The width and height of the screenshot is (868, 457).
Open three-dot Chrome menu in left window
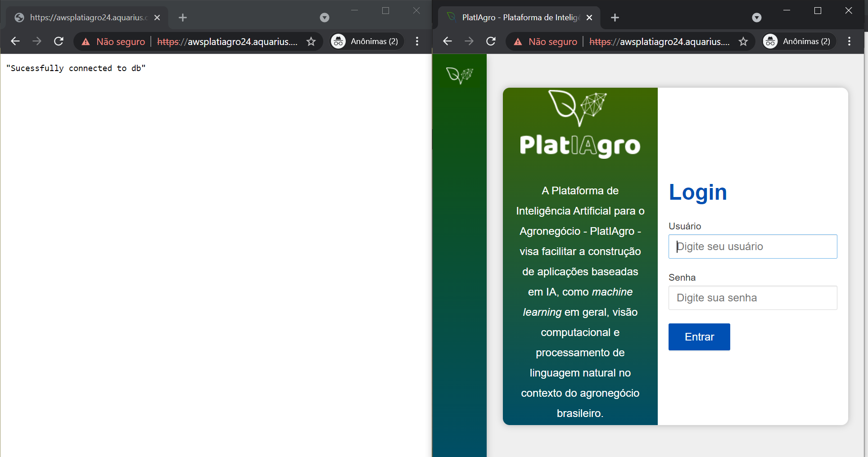point(417,41)
